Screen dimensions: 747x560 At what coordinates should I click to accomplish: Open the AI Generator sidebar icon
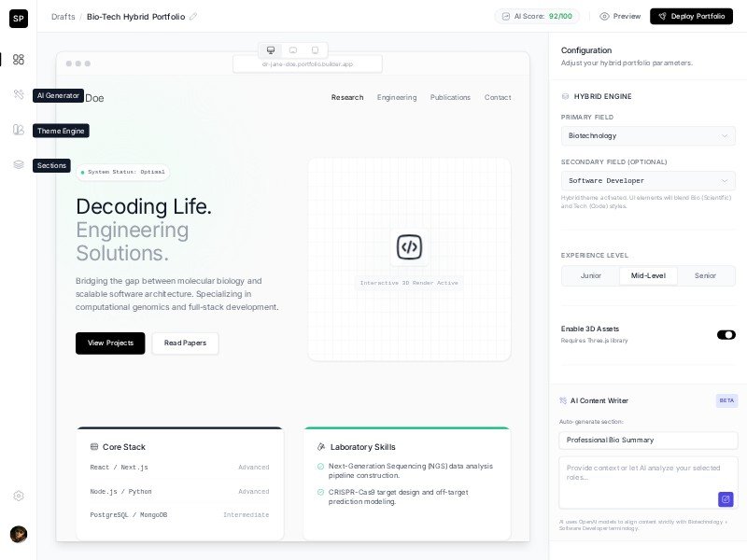tap(18, 94)
